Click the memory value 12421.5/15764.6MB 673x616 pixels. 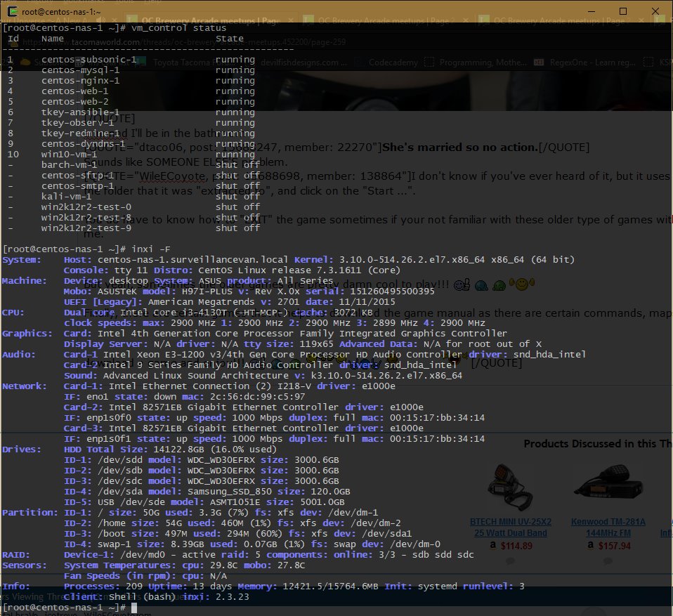click(330, 586)
